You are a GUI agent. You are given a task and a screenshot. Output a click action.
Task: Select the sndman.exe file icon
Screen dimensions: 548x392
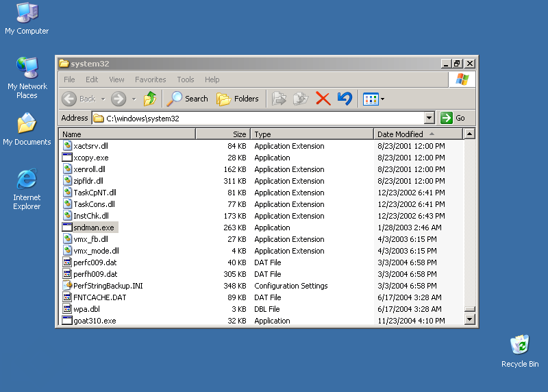coord(67,228)
